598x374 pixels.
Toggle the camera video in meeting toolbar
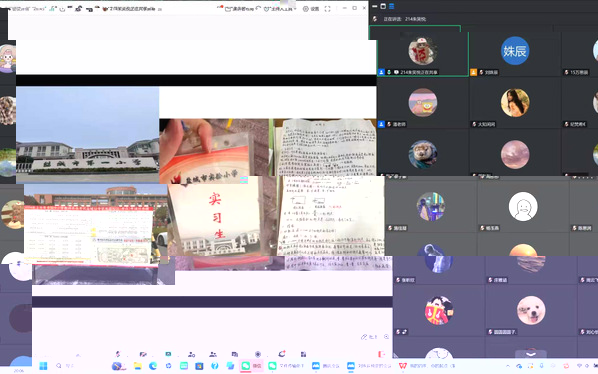point(143,354)
